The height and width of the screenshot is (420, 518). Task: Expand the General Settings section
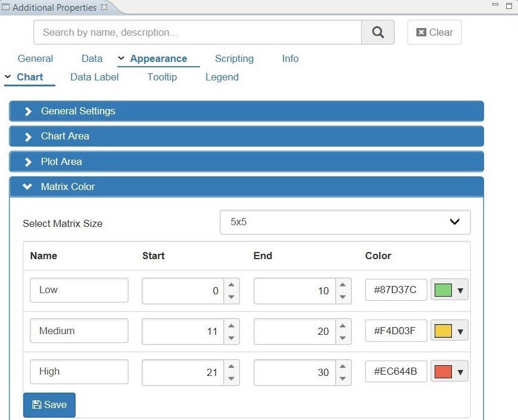click(246, 111)
